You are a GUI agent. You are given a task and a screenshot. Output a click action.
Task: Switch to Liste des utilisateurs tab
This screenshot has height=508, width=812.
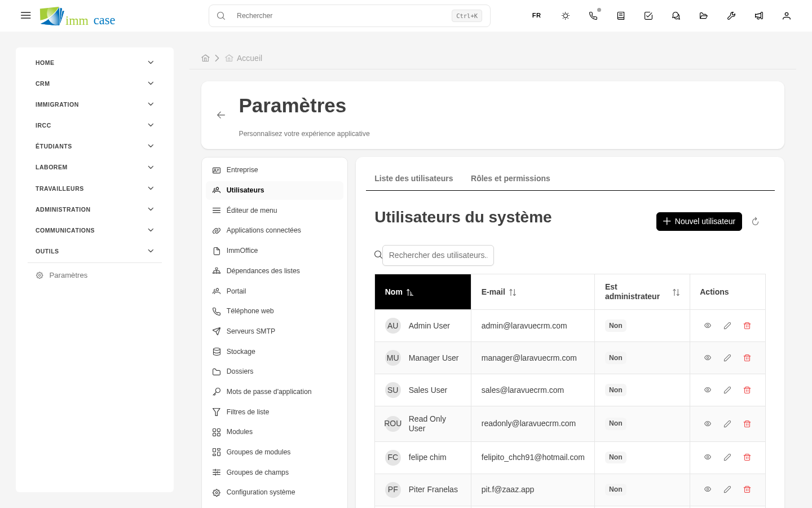(x=414, y=178)
